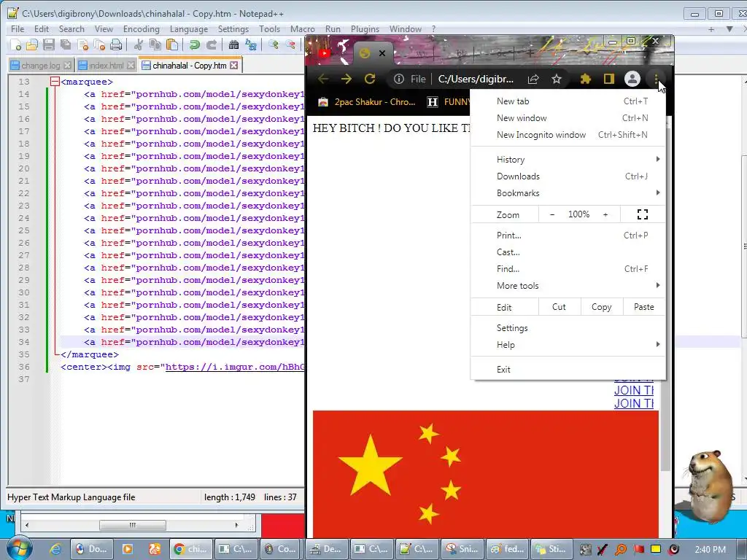Share this page via Chrome's share icon
Viewport: 747px width, 560px height.
(x=533, y=79)
